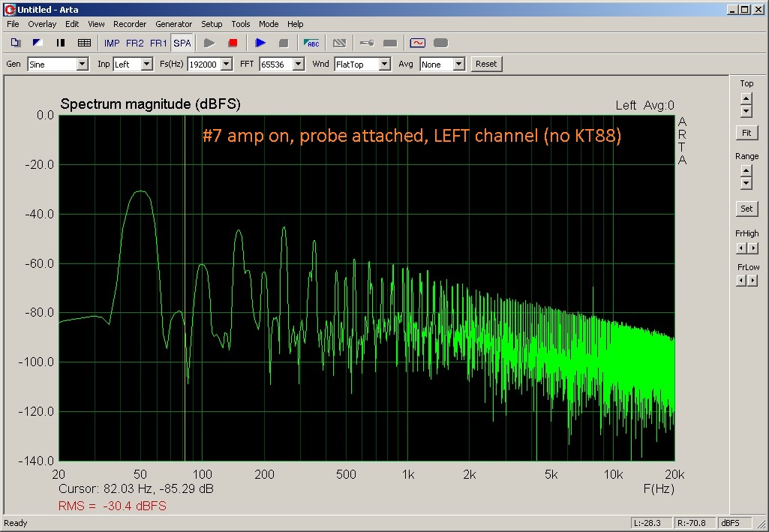Click the gray rectangle toolbar icon
The height and width of the screenshot is (532, 769).
(390, 44)
